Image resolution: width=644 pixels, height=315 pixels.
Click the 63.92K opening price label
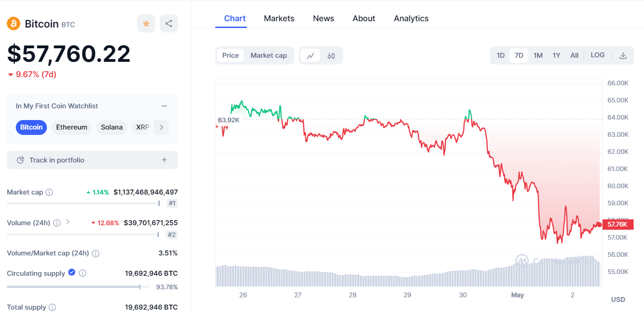tap(228, 120)
